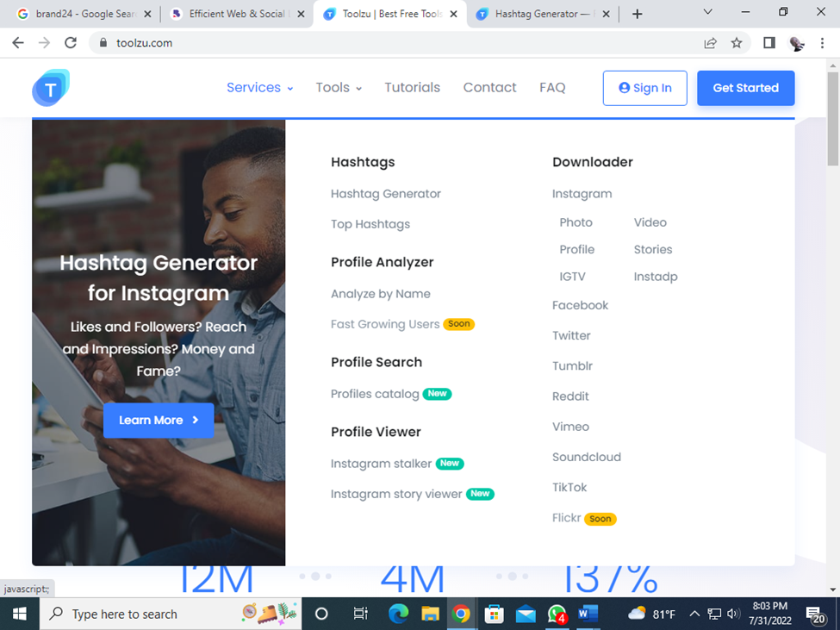Open the Chrome side panel icon

(769, 43)
